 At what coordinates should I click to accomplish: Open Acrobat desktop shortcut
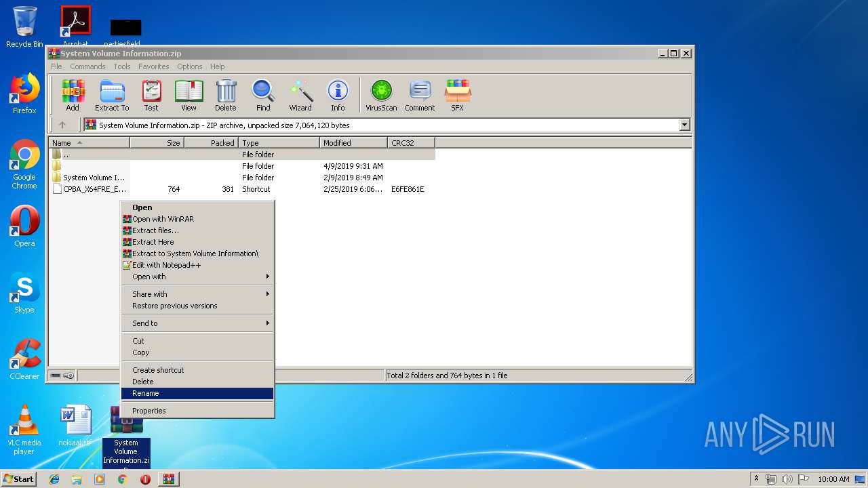click(76, 26)
